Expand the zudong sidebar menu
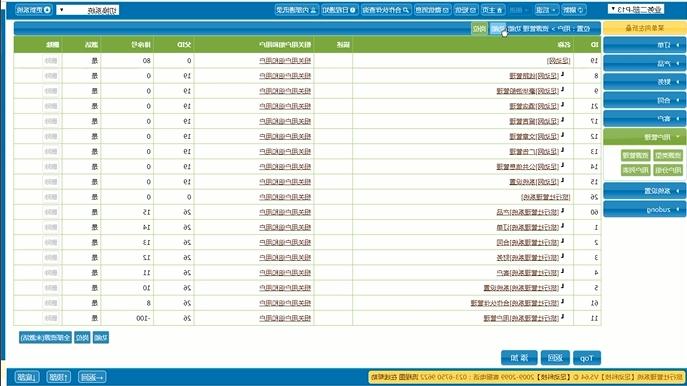Image resolution: width=687 pixels, height=386 pixels. [645, 209]
